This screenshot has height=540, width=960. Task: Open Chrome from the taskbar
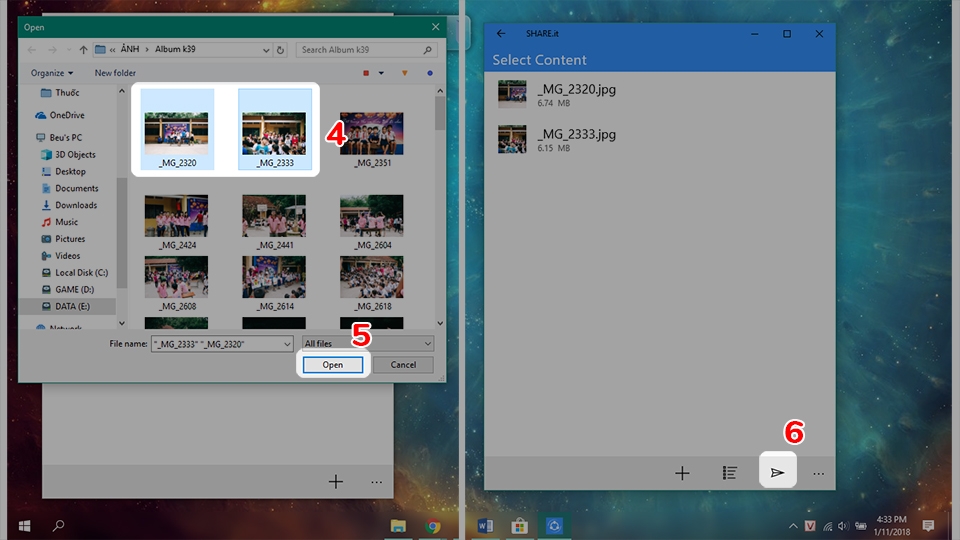pos(433,525)
